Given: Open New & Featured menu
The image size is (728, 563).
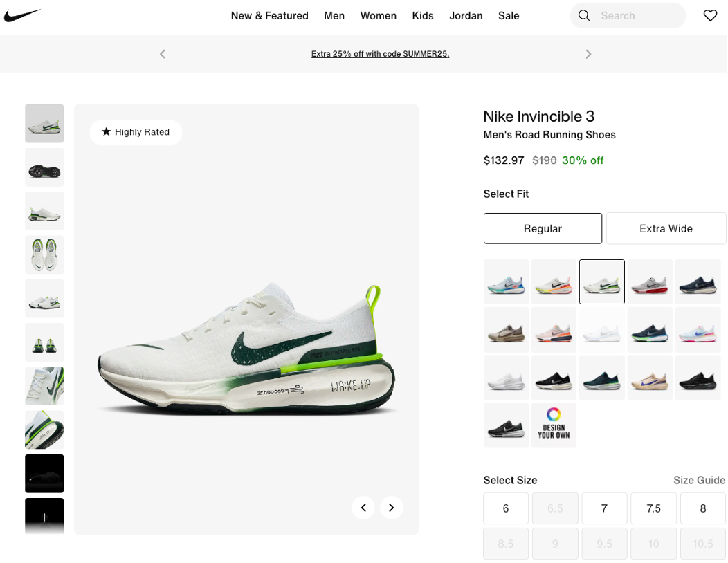Looking at the screenshot, I should pyautogui.click(x=270, y=16).
